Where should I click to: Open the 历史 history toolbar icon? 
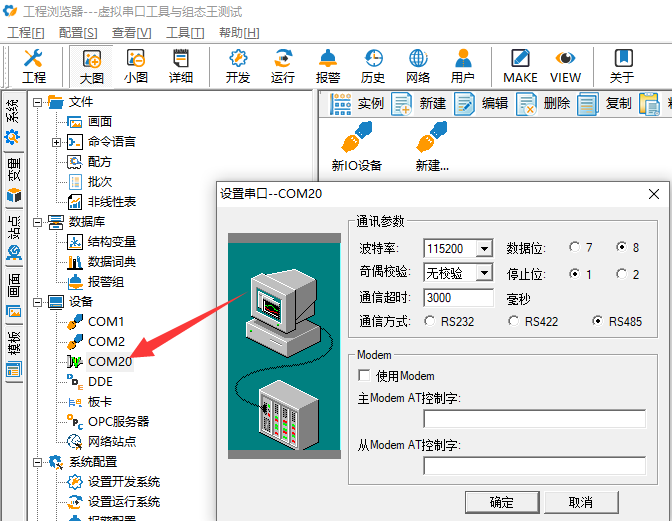click(x=373, y=66)
